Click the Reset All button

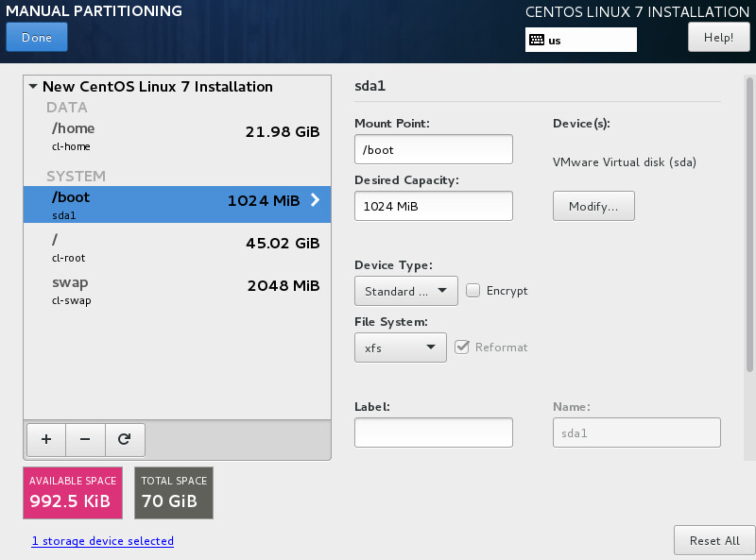[x=713, y=540]
